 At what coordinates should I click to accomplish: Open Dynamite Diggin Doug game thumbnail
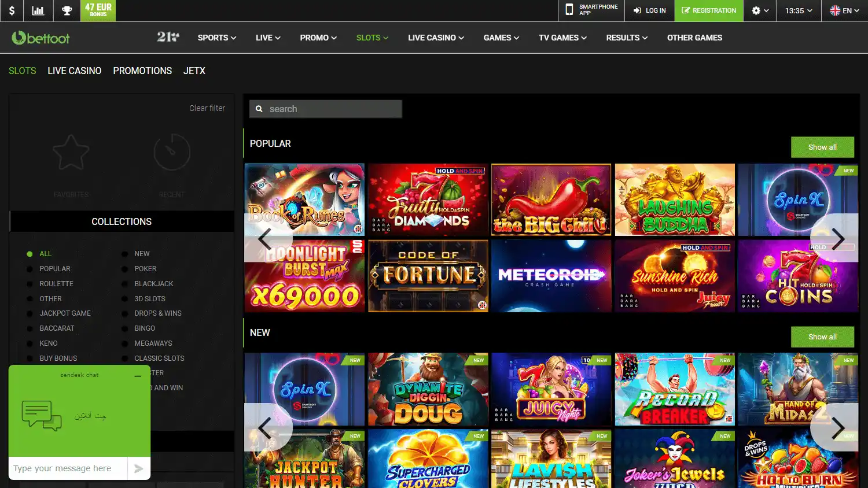coord(428,389)
